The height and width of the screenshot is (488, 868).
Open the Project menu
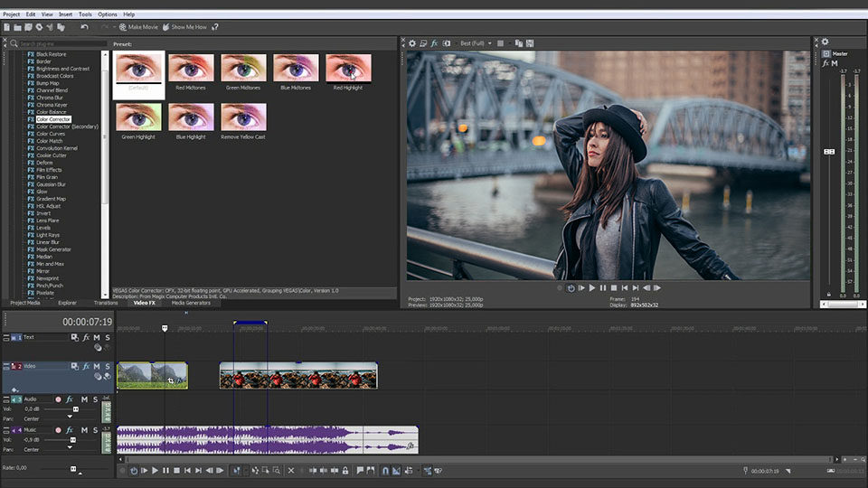click(11, 14)
